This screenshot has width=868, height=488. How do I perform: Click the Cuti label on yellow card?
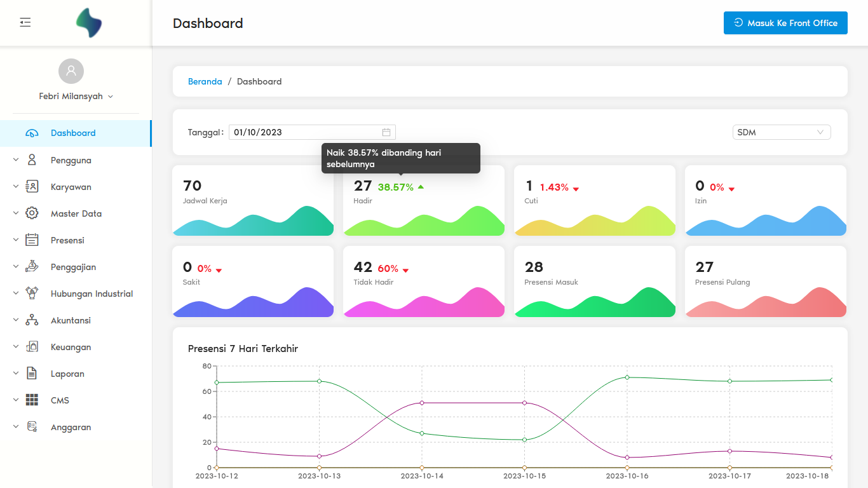click(531, 201)
